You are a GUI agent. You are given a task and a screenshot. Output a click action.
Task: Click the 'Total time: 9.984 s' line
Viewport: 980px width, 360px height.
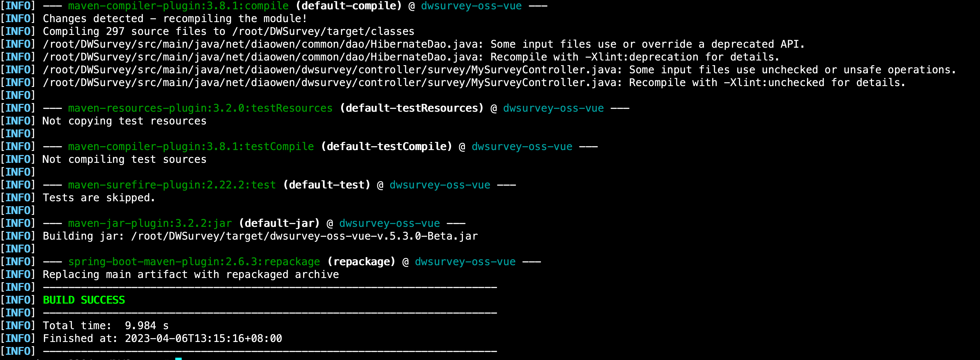coord(105,325)
